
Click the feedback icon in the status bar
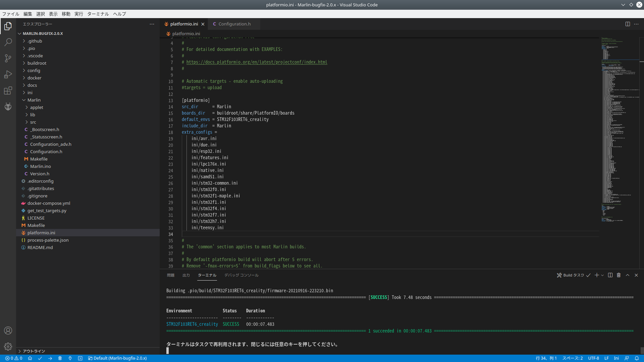[626, 358]
